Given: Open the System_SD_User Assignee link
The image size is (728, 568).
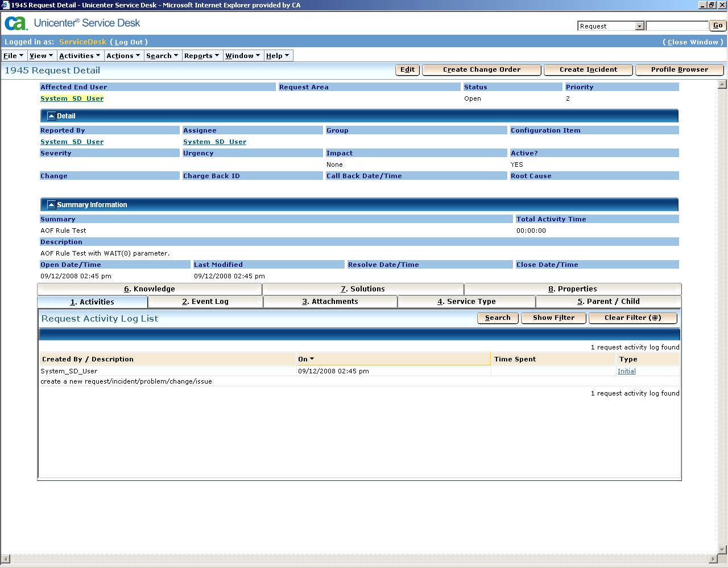Looking at the screenshot, I should 214,141.
